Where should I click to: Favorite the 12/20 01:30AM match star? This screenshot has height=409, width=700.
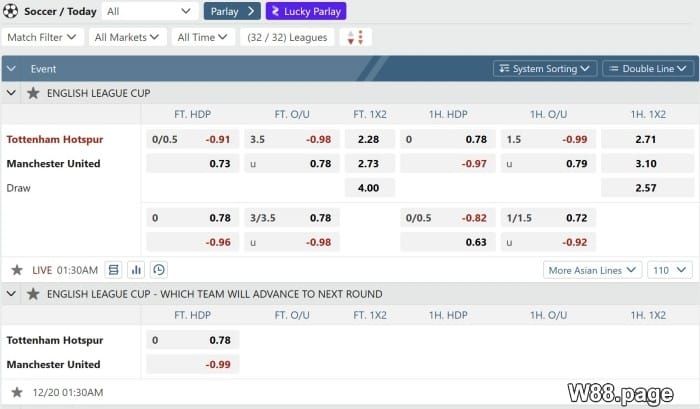pyautogui.click(x=17, y=392)
